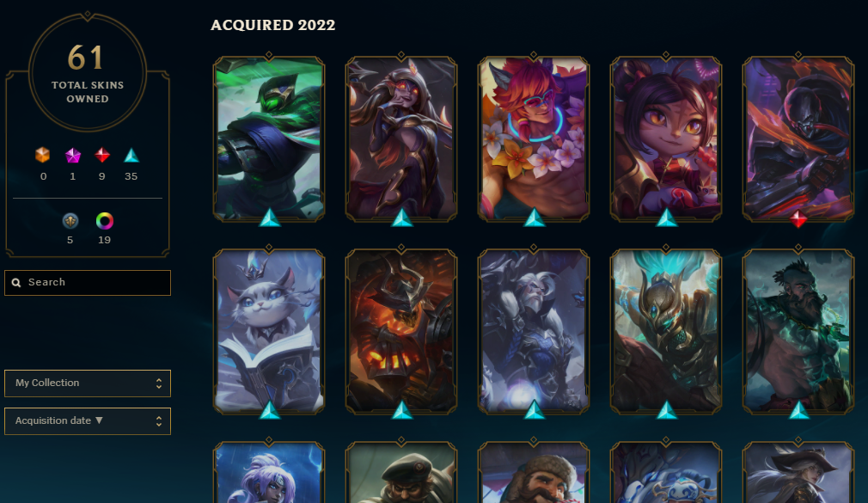The height and width of the screenshot is (503, 868).
Task: Click the search magnifier icon
Action: (16, 283)
